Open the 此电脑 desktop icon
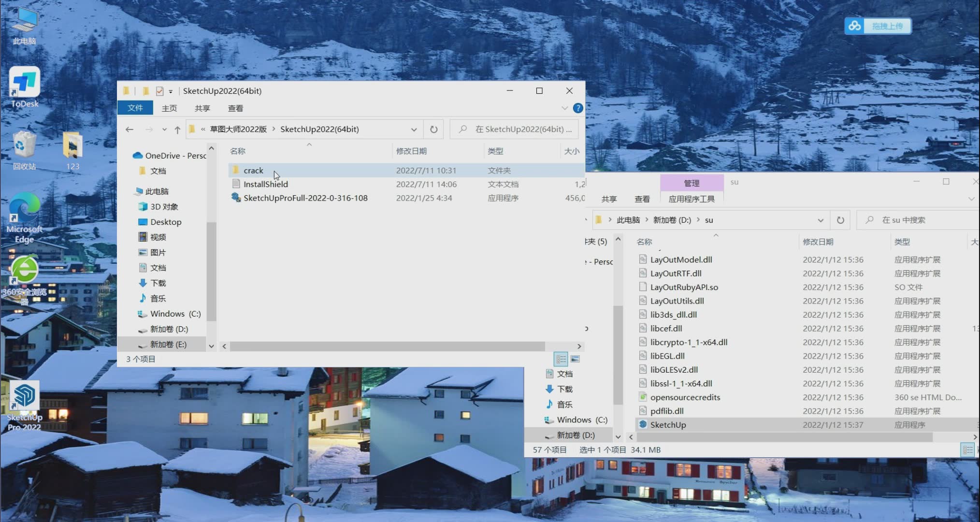The width and height of the screenshot is (980, 522). 24,25
